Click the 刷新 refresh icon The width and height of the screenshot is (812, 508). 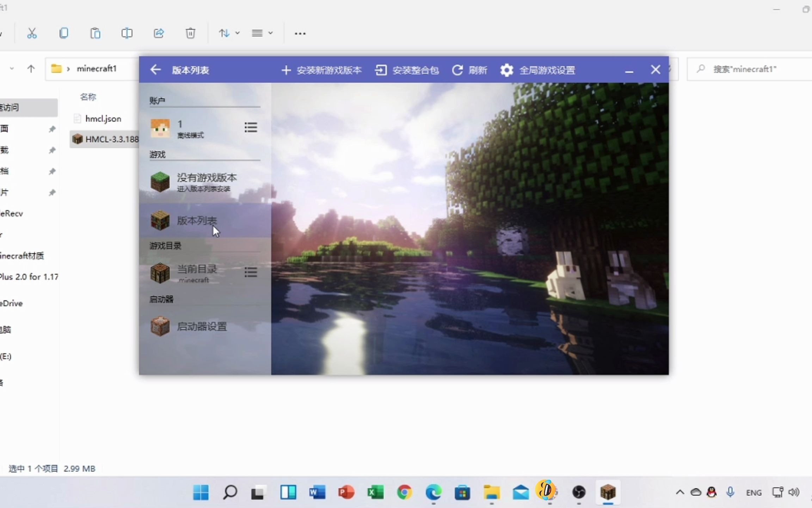[457, 70]
